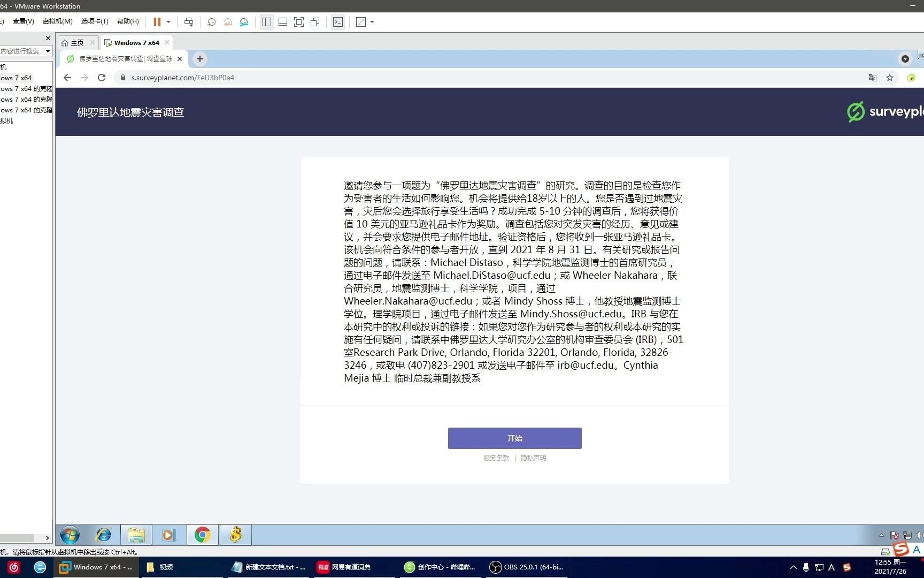
Task: Click the take snapshot clock icon
Action: pos(212,22)
